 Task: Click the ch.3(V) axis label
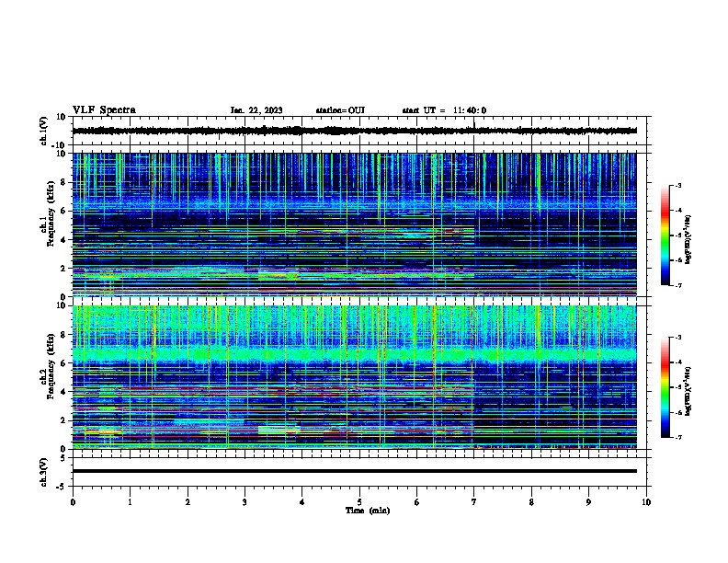point(44,472)
